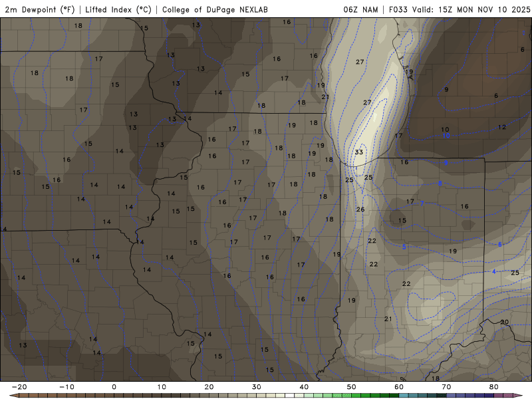This screenshot has height=399, width=532.
Task: Click the 20 dewpoint value near the river
Action: (505, 322)
